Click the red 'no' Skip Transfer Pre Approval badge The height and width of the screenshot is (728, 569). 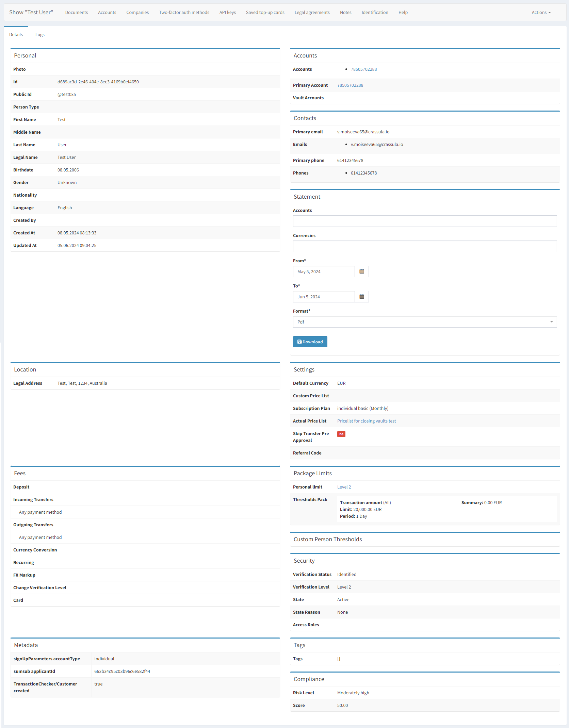tap(341, 434)
